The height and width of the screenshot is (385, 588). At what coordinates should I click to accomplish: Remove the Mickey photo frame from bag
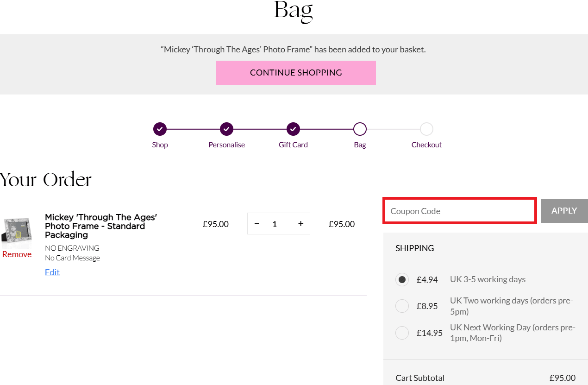(x=17, y=254)
